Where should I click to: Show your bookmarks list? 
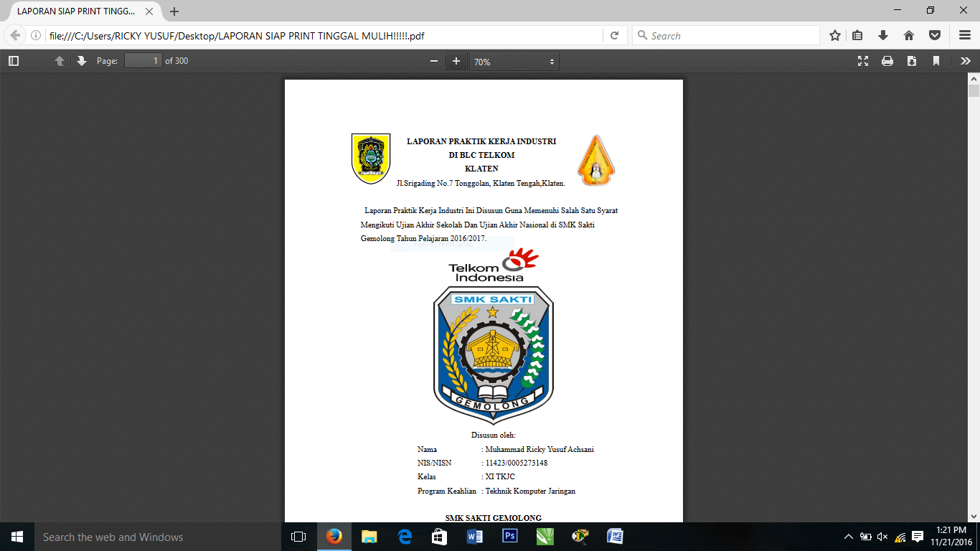(858, 35)
